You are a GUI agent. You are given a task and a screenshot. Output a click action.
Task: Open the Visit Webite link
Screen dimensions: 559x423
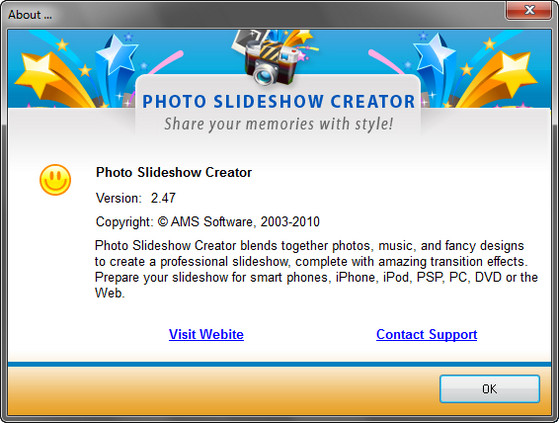(206, 334)
